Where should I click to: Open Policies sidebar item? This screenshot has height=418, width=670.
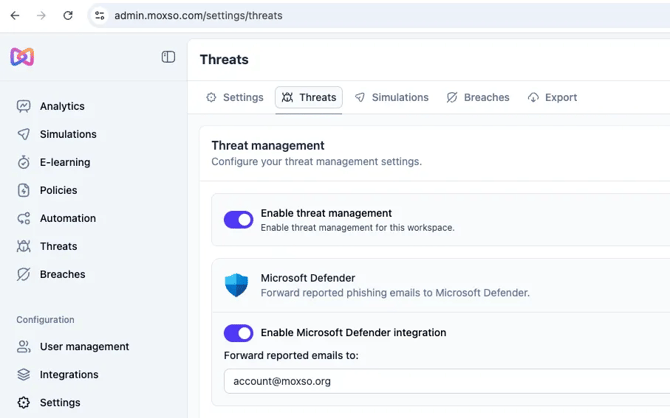point(58,190)
